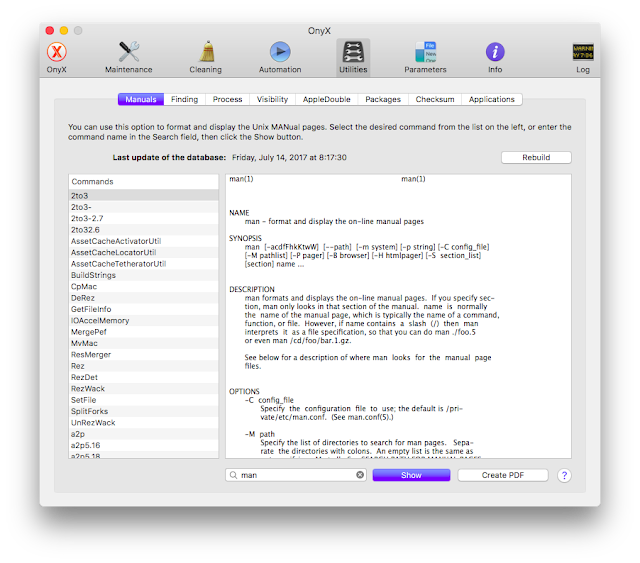Switch to the Finding tab

pos(184,99)
